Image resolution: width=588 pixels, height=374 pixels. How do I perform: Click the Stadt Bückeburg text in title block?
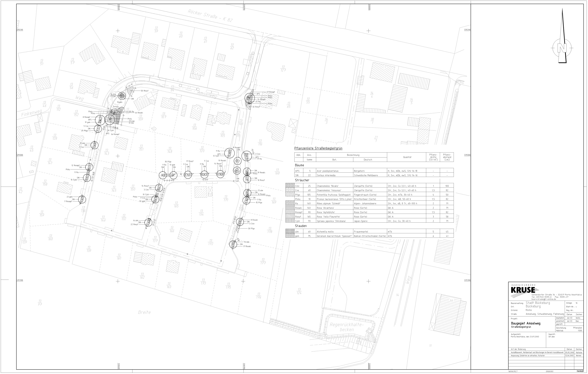[x=538, y=303]
